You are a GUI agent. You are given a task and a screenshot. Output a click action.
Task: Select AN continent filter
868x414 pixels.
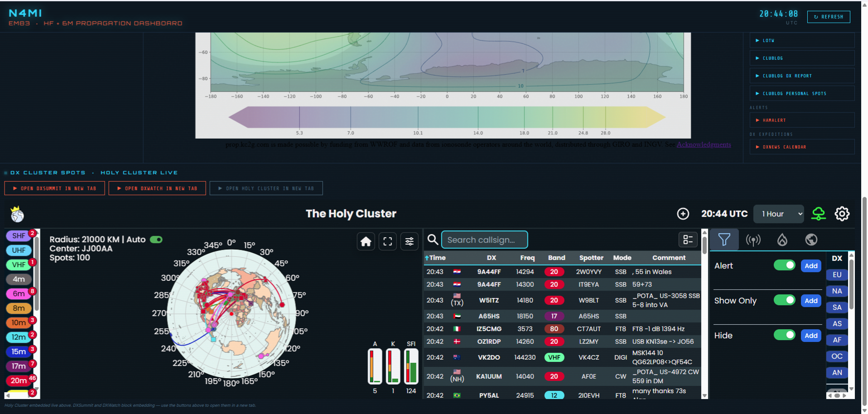(837, 372)
